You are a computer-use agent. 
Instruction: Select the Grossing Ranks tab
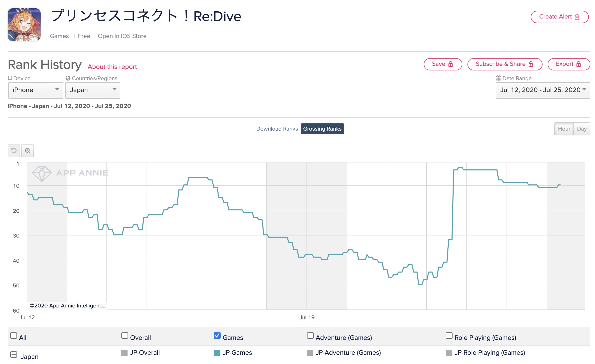click(322, 129)
